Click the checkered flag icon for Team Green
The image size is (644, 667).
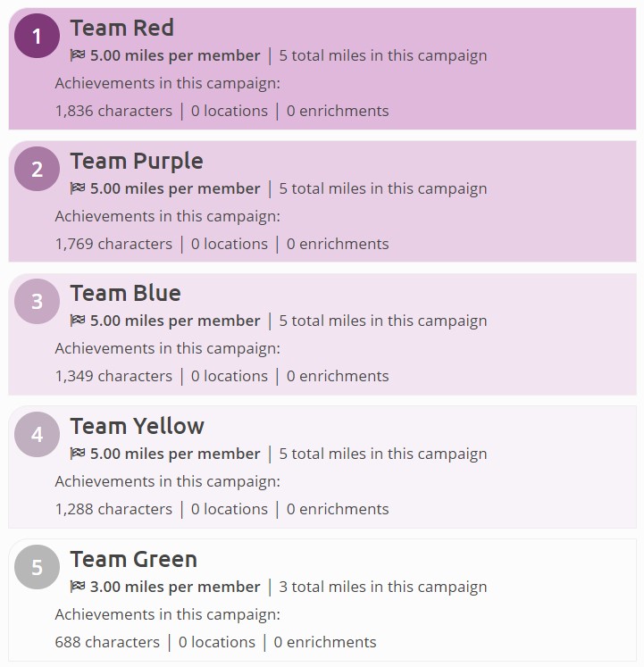(78, 586)
